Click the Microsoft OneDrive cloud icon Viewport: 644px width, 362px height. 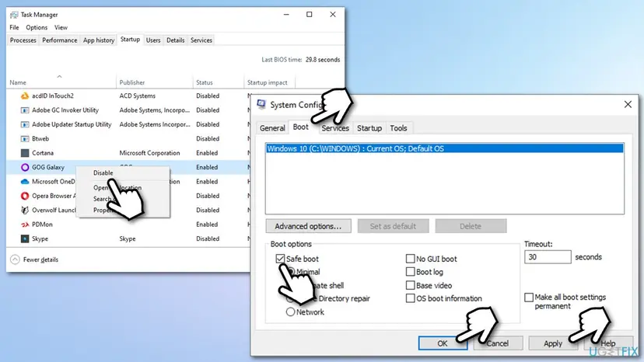click(x=25, y=182)
